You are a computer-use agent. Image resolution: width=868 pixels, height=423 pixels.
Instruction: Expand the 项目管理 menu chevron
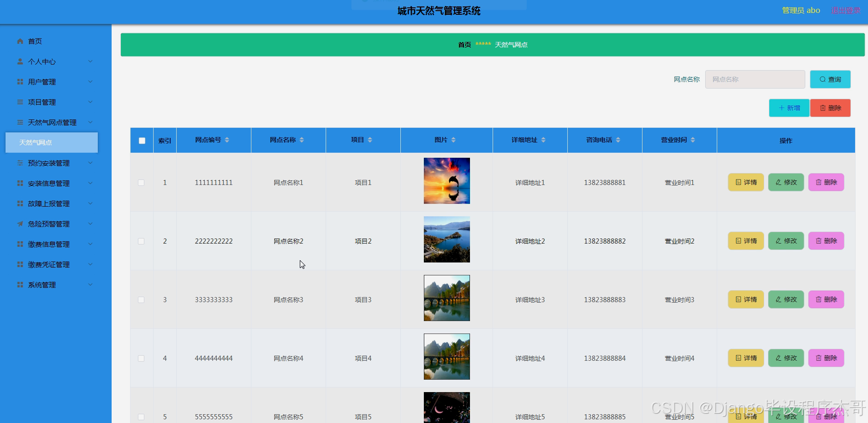(x=90, y=102)
